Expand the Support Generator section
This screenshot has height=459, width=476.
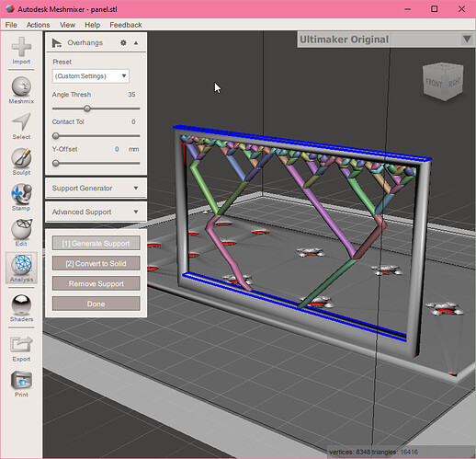96,188
